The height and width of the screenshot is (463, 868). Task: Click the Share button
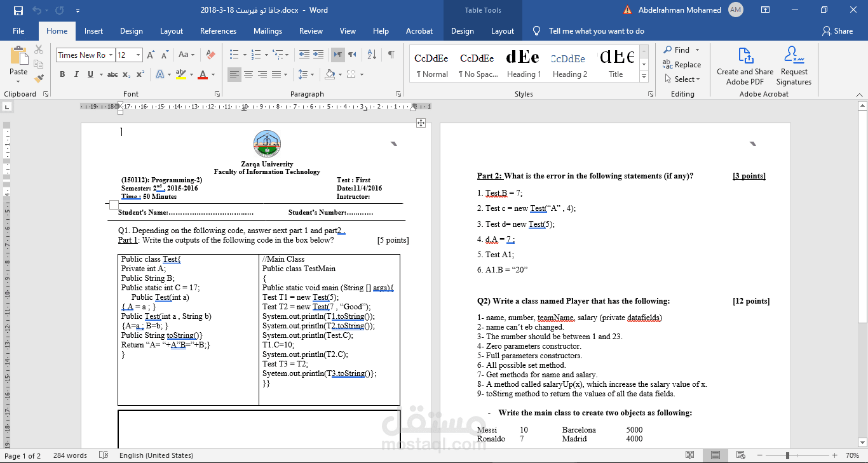(837, 30)
